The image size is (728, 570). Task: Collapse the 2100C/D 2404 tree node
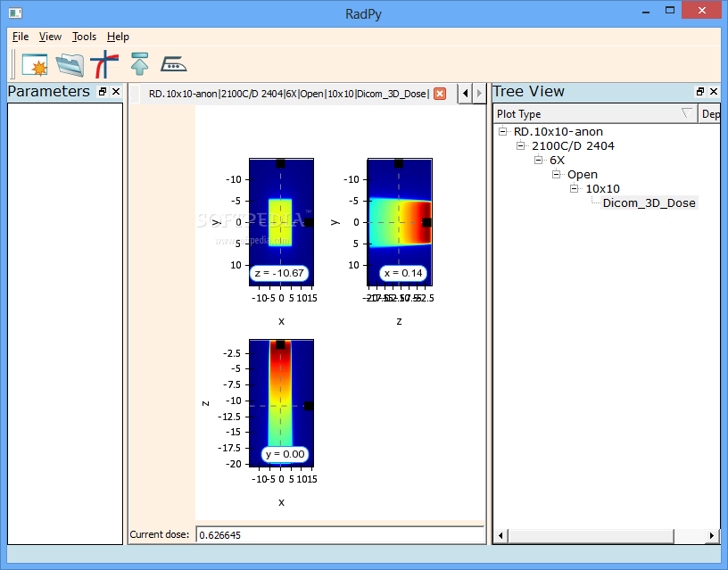tap(520, 145)
